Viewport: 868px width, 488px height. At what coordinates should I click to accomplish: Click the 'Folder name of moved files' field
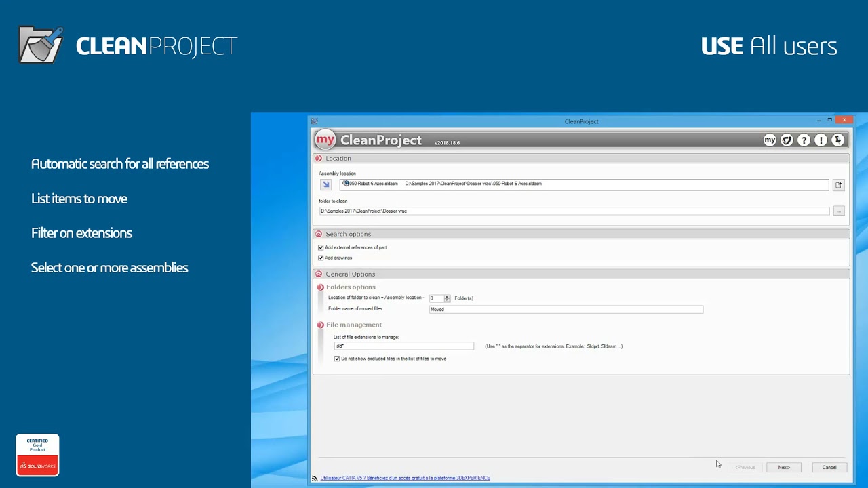coord(566,309)
